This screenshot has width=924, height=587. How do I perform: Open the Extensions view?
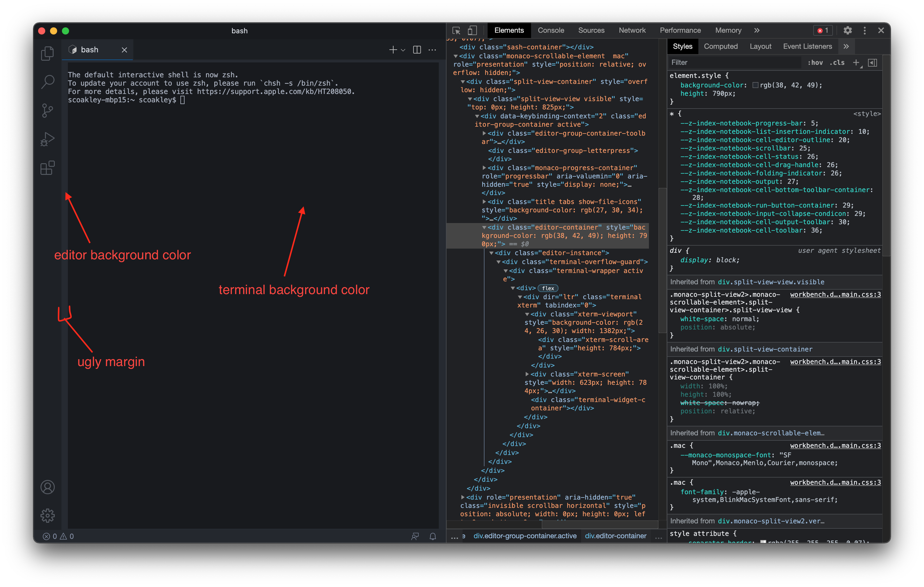pyautogui.click(x=47, y=167)
